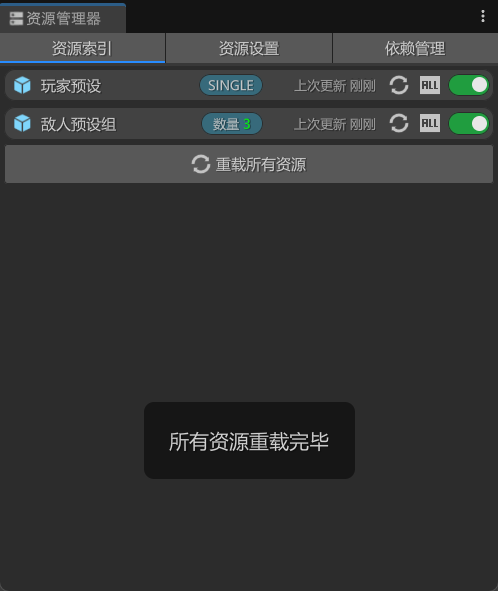Click the 重载所有资源 button

pyautogui.click(x=249, y=164)
